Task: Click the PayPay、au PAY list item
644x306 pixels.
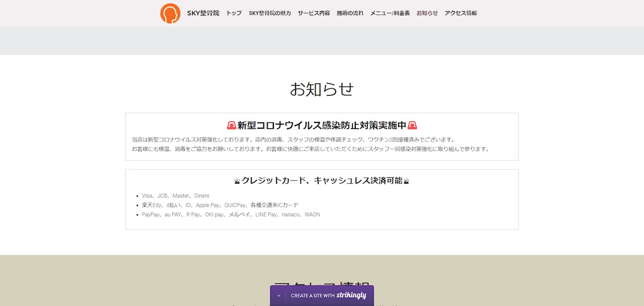Action: [x=231, y=215]
